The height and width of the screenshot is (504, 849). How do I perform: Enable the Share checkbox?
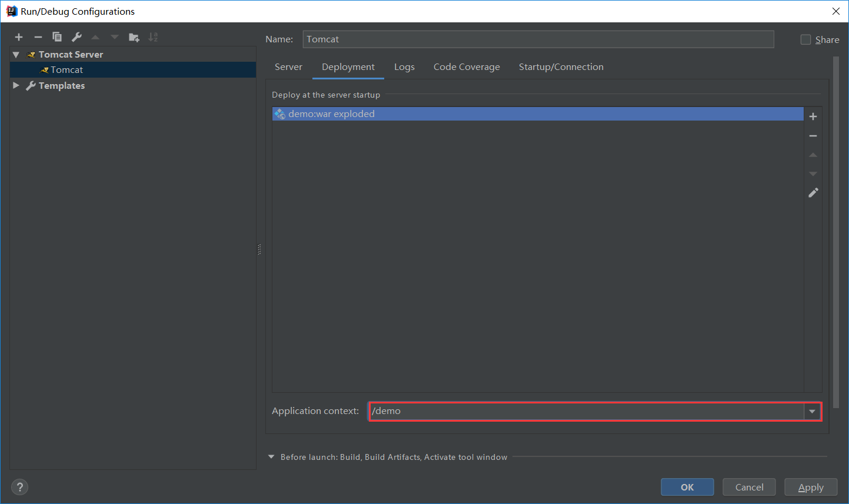(x=805, y=39)
